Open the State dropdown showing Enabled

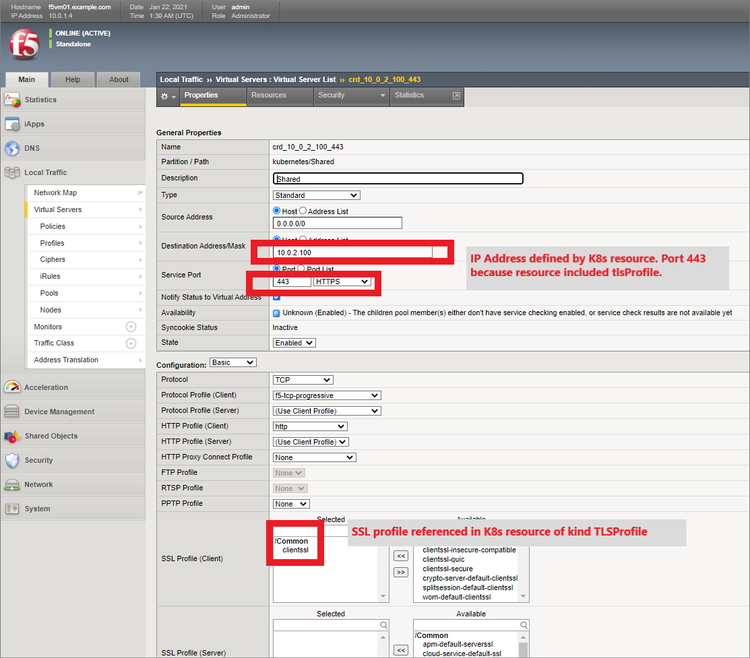pos(295,343)
